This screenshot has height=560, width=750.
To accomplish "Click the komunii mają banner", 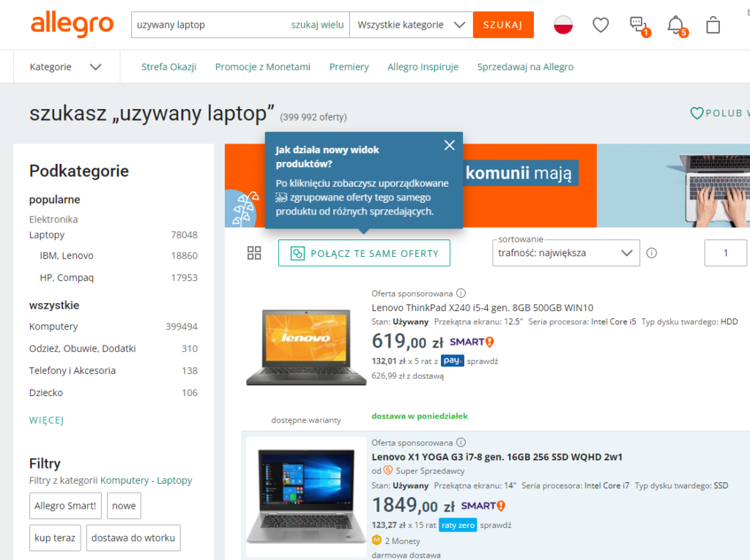I will [519, 173].
